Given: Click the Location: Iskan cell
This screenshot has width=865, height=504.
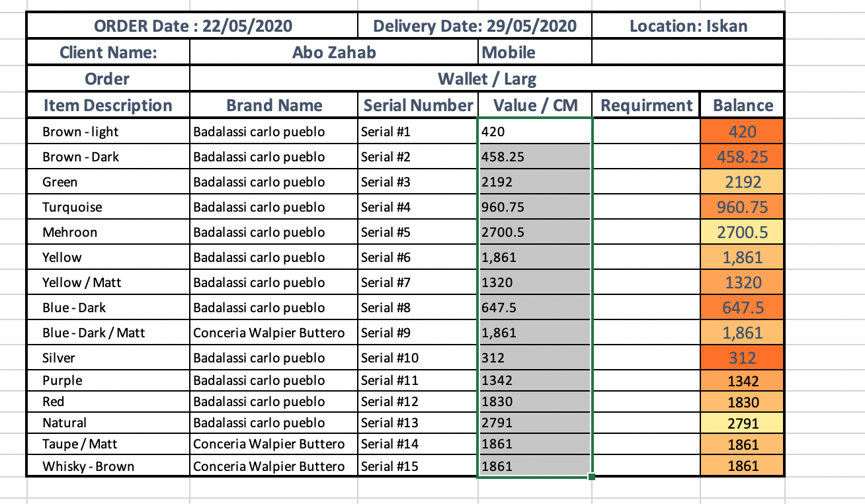Looking at the screenshot, I should (688, 26).
